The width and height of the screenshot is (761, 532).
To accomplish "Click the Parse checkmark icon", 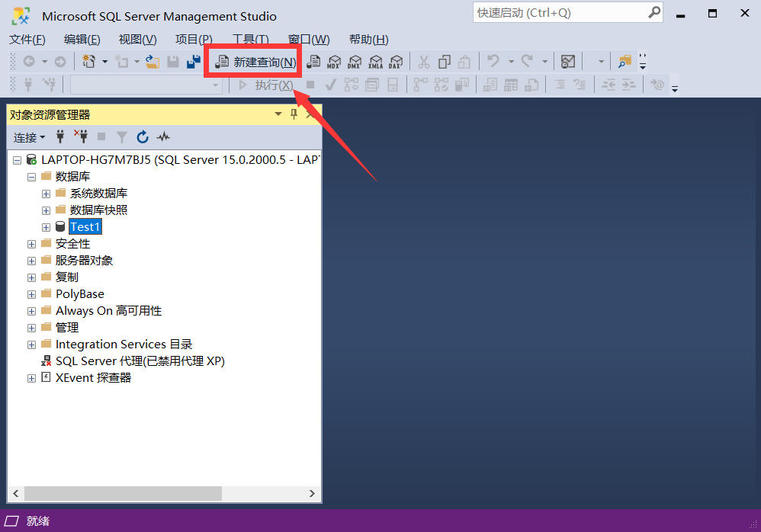I will tap(330, 85).
